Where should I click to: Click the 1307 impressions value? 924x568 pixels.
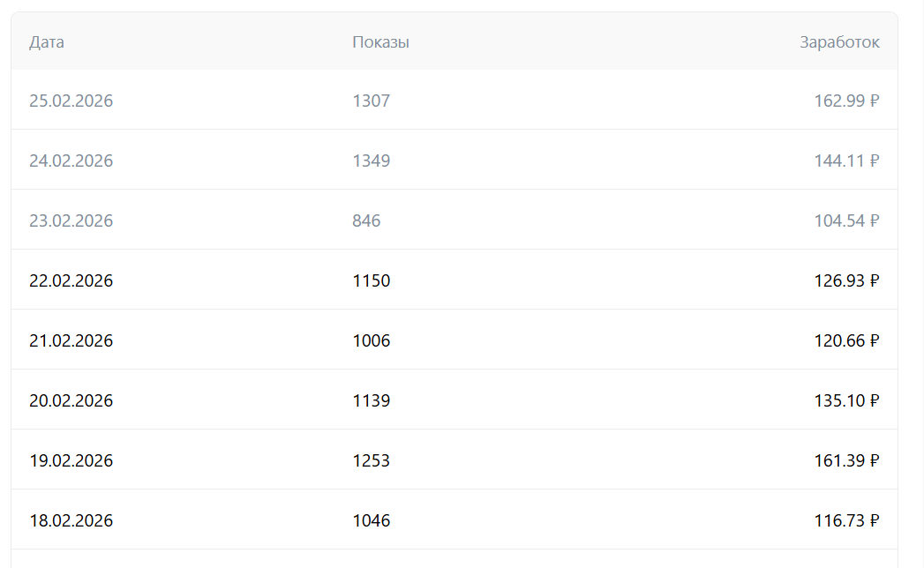click(371, 101)
